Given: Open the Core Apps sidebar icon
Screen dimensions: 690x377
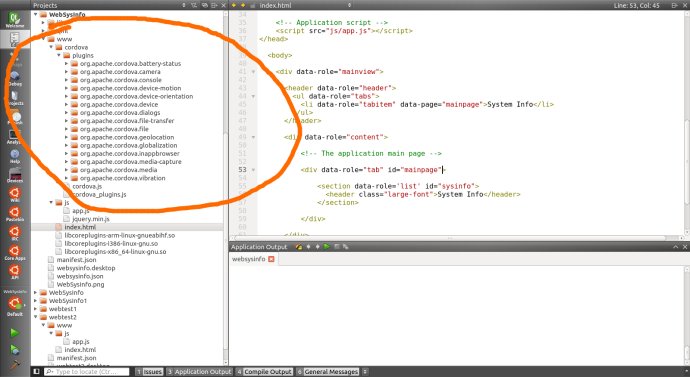Looking at the screenshot, I should (x=15, y=253).
